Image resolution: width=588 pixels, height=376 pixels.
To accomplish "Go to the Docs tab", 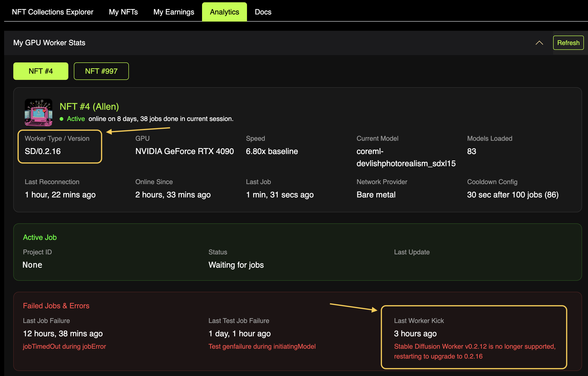I will coord(263,12).
